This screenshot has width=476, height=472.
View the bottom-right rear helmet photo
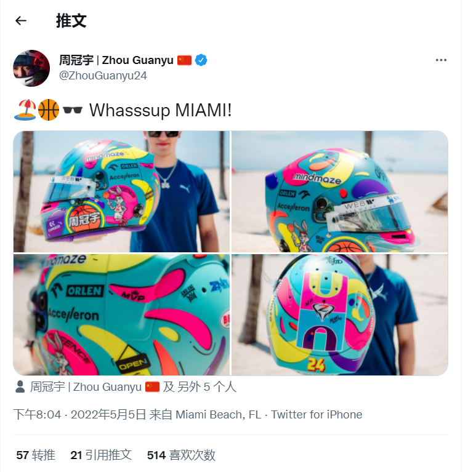[339, 314]
